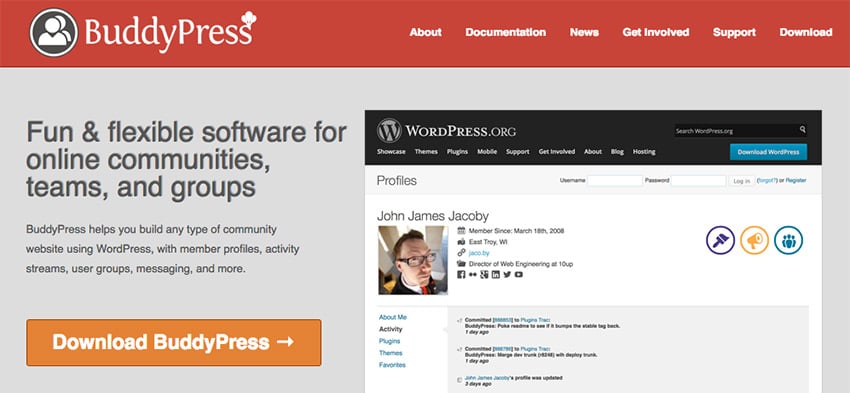
Task: Click the Register link
Action: click(x=796, y=181)
